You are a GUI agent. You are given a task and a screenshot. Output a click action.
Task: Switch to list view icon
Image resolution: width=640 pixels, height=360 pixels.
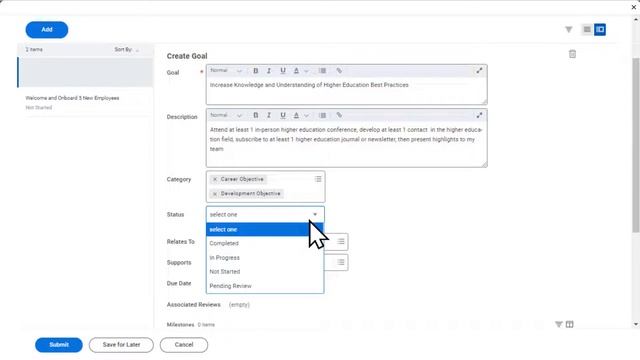(x=587, y=29)
